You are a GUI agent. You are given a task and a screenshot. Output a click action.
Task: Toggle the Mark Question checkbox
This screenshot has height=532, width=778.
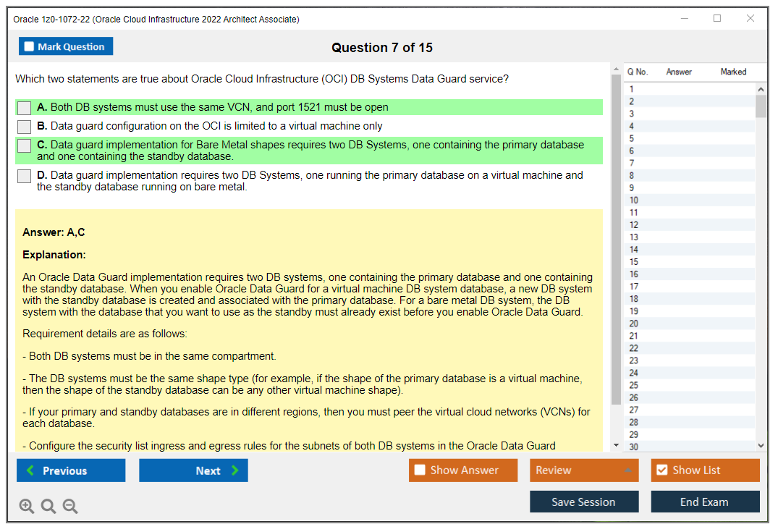click(x=66, y=46)
